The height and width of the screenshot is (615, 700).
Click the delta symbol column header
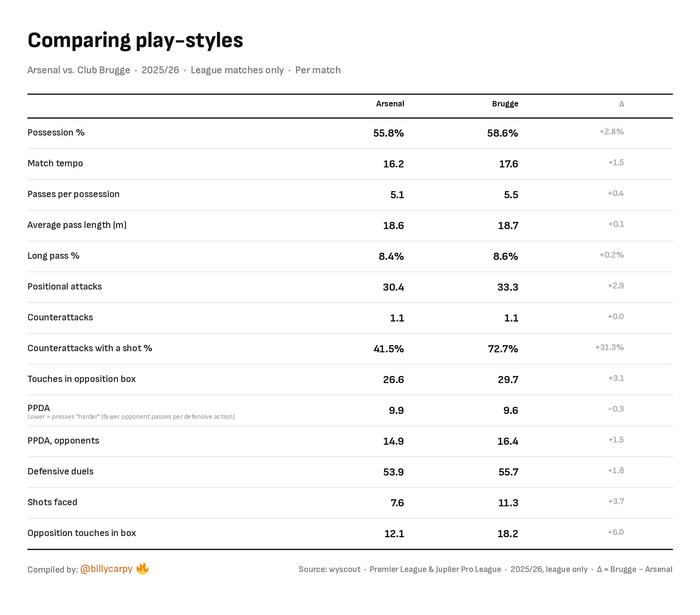coord(622,104)
